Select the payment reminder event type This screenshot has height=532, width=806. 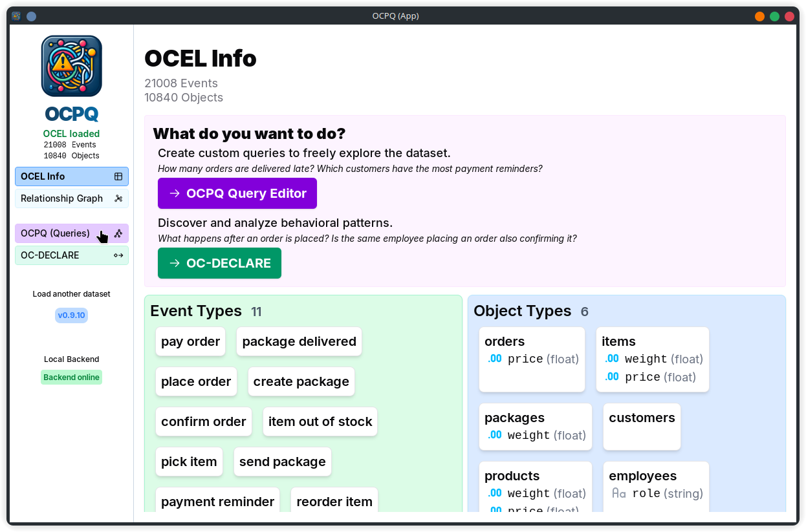(x=217, y=502)
